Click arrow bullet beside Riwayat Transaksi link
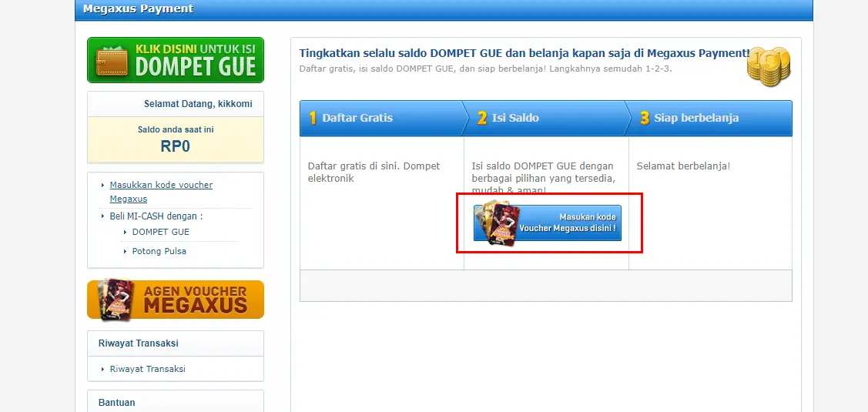 tap(102, 369)
